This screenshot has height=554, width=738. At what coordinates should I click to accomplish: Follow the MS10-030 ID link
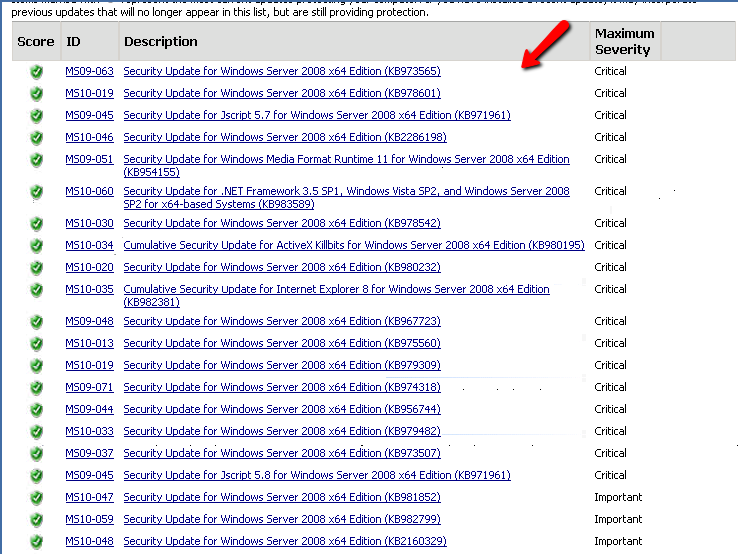click(x=89, y=223)
